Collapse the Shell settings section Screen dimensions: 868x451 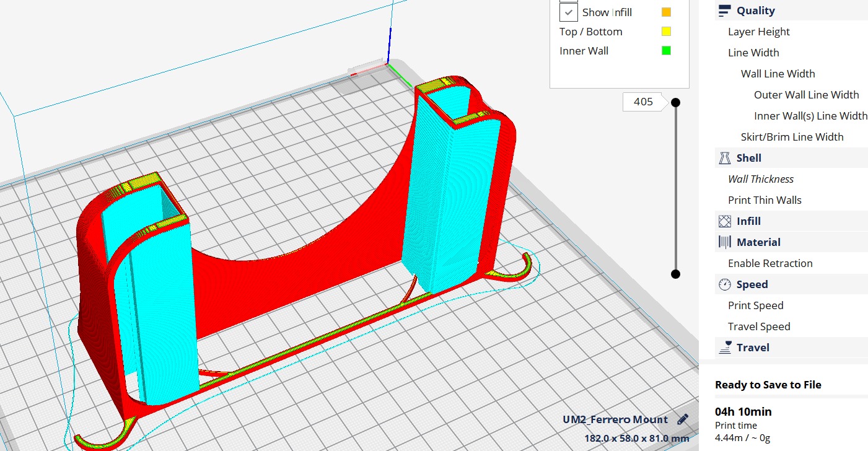(791, 158)
